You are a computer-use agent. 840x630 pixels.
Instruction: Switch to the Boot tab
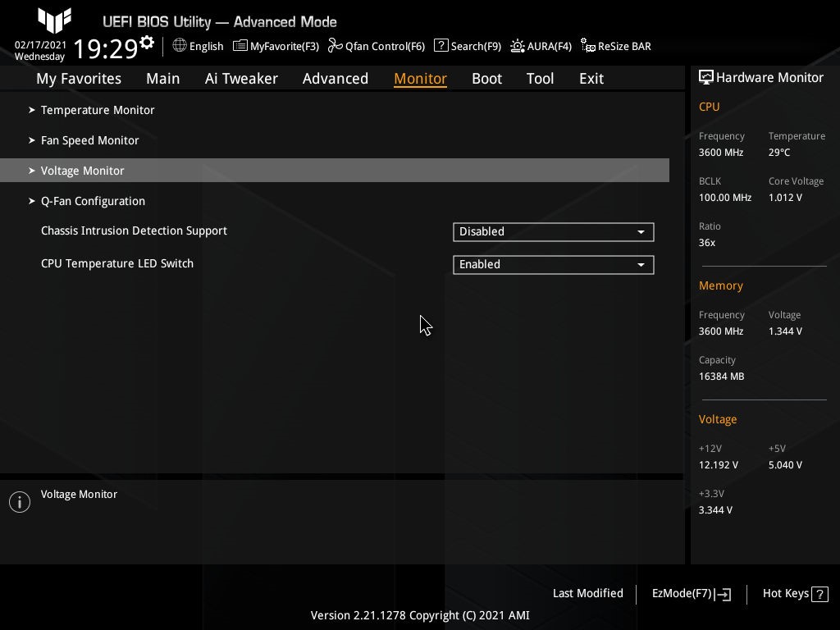(x=486, y=79)
